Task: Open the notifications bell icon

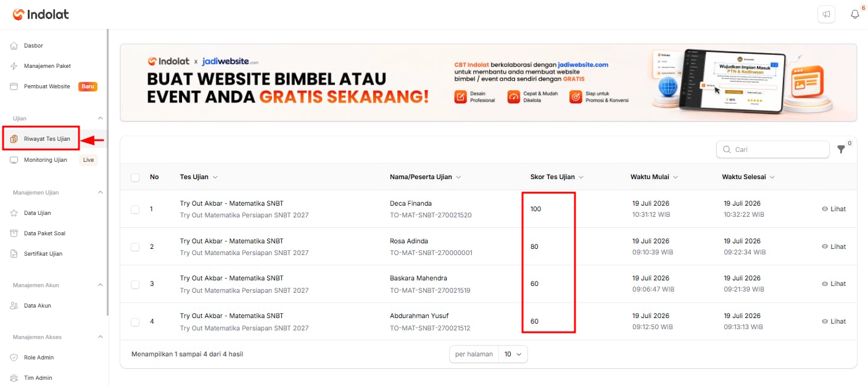Action: tap(855, 14)
